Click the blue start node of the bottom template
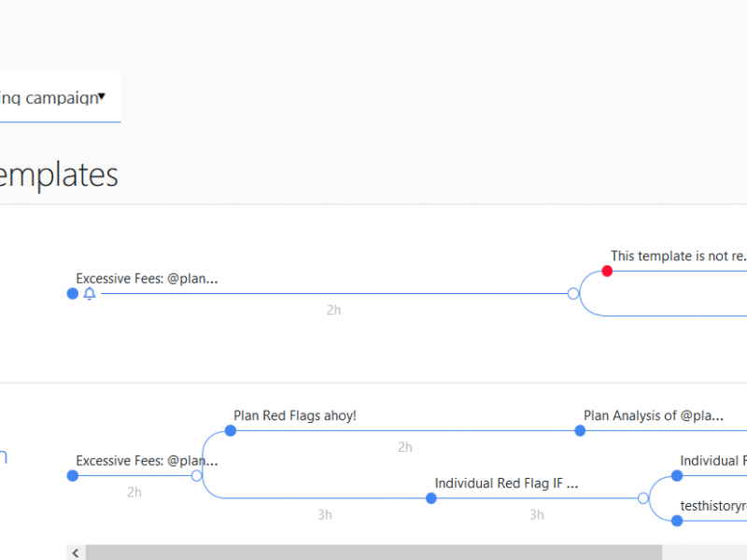The image size is (747, 560). (x=73, y=476)
